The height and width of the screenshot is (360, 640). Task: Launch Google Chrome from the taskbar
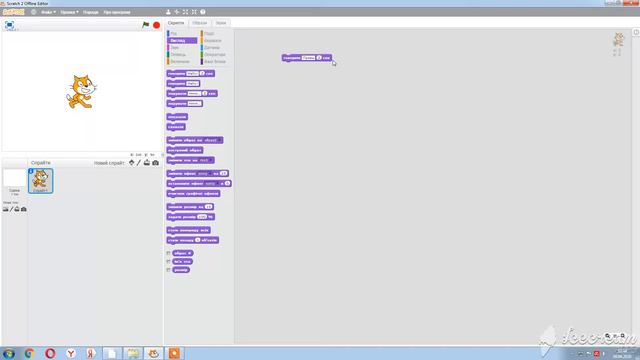tap(29, 353)
